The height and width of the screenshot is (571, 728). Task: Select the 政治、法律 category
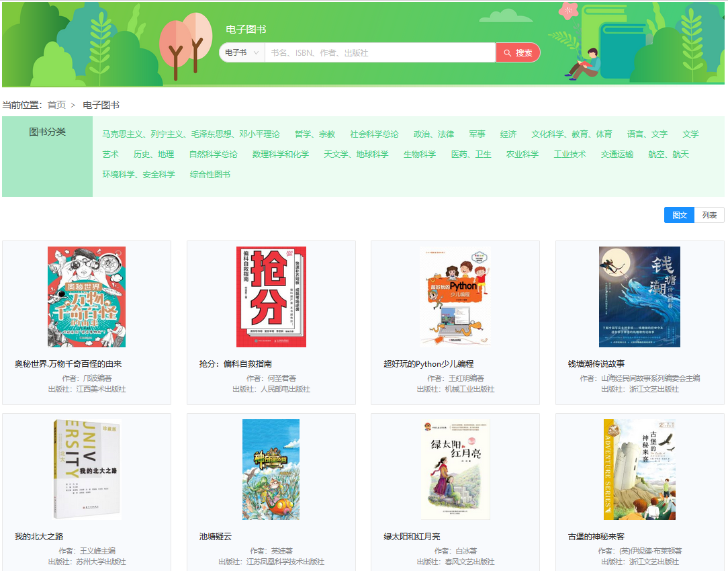click(434, 134)
